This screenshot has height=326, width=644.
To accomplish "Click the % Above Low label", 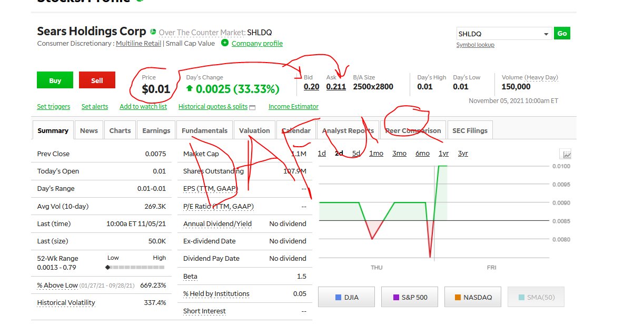I will pos(57,286).
